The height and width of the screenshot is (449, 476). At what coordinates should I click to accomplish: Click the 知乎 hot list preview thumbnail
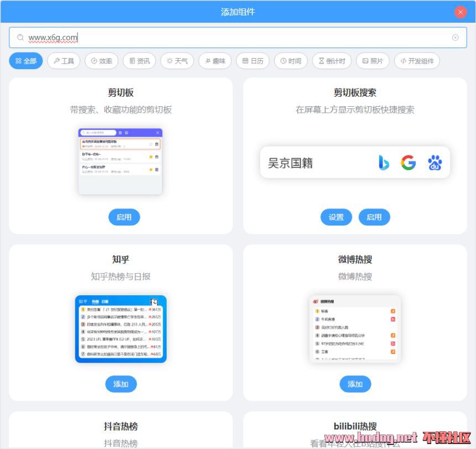click(x=121, y=329)
